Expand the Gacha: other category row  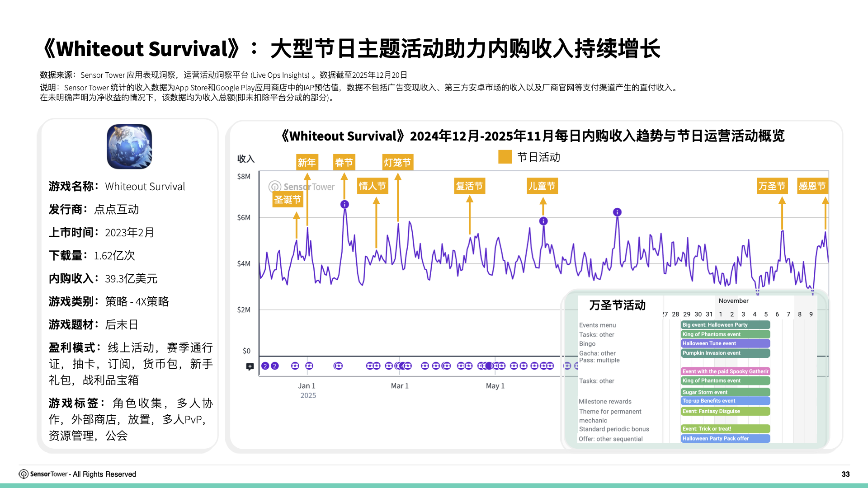click(597, 353)
